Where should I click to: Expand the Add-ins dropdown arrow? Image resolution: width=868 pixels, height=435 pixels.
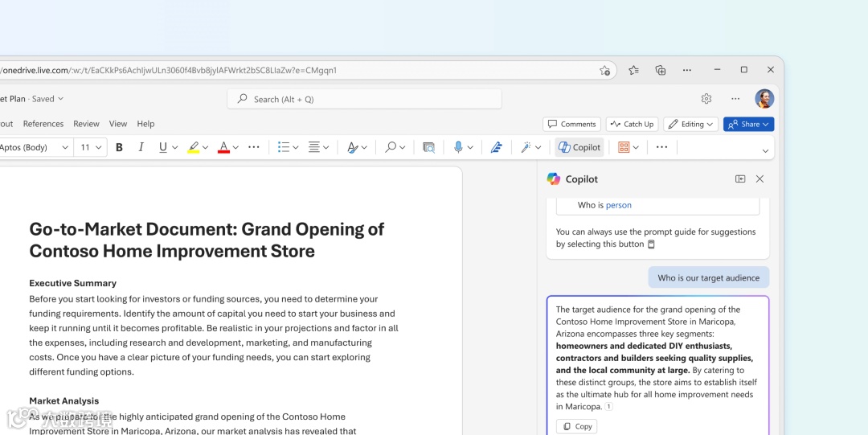pyautogui.click(x=636, y=147)
